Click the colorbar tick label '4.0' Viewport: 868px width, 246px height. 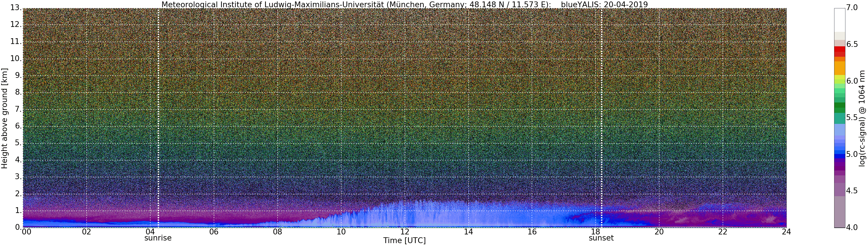click(852, 227)
